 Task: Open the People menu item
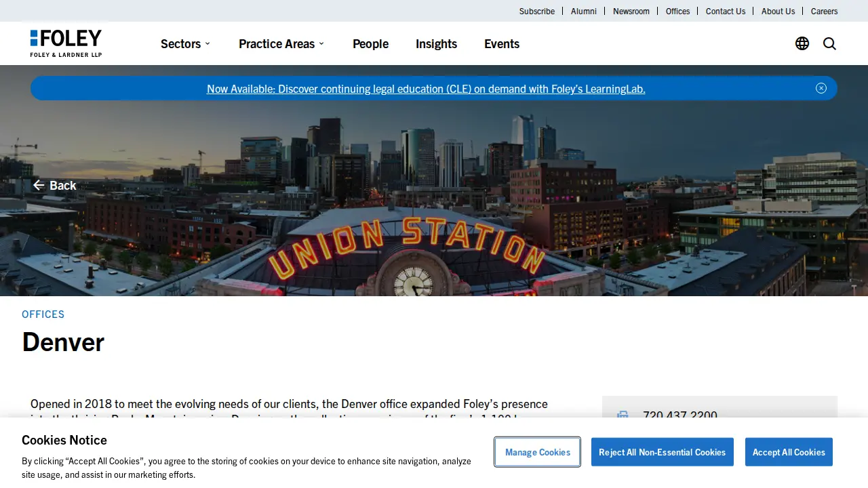pos(370,43)
